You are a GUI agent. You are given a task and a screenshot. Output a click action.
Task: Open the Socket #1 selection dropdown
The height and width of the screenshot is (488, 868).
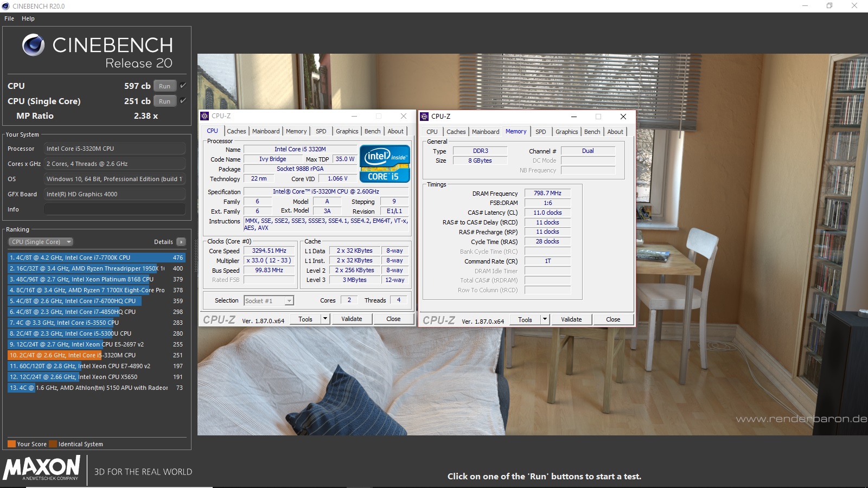(269, 300)
